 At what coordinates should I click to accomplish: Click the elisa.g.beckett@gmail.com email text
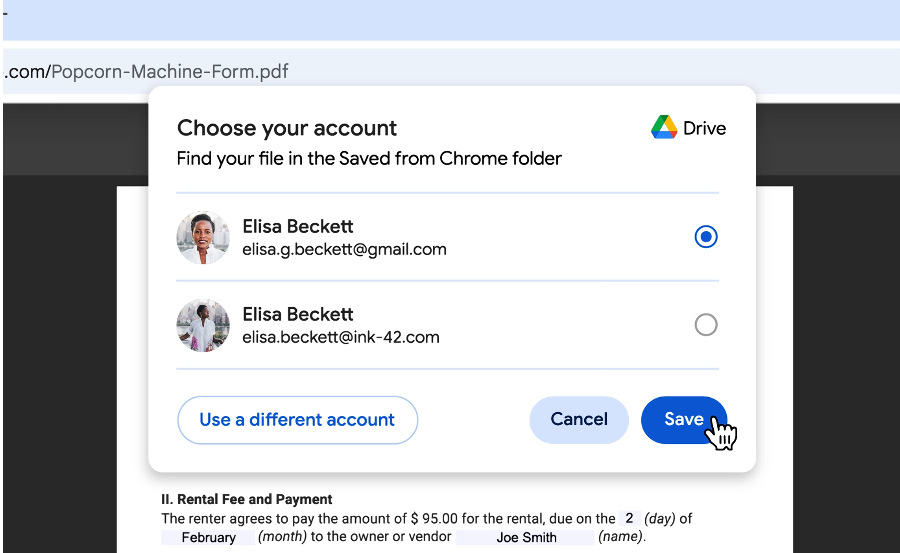[x=344, y=250]
